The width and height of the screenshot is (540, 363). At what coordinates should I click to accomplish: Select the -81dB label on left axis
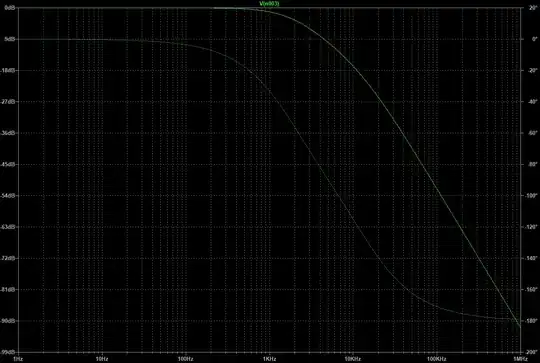pos(8,289)
